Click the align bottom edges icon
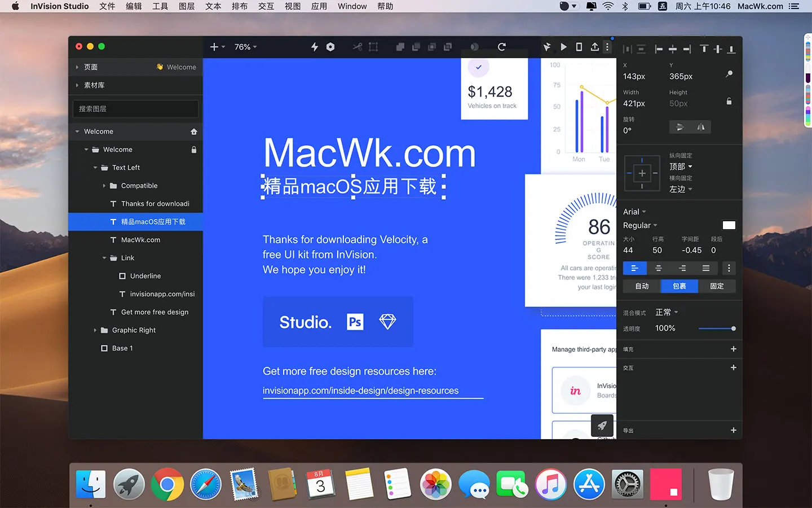 click(x=731, y=49)
